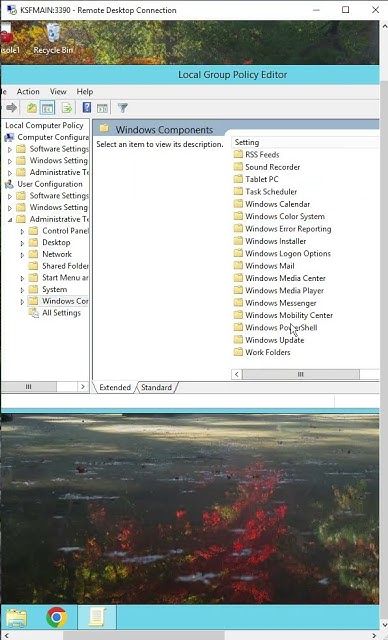Click Remote Desktop window scroll right arrow
The width and height of the screenshot is (388, 640).
[x=375, y=636]
